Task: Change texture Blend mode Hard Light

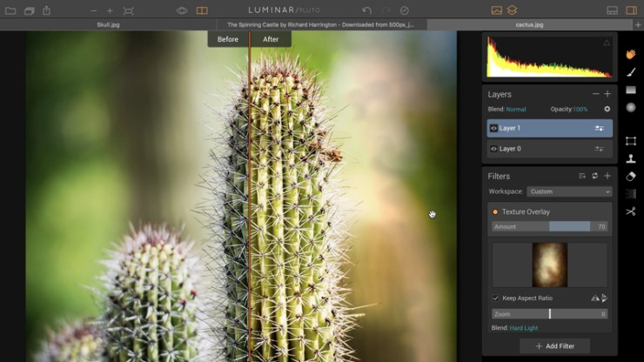Action: pyautogui.click(x=524, y=328)
